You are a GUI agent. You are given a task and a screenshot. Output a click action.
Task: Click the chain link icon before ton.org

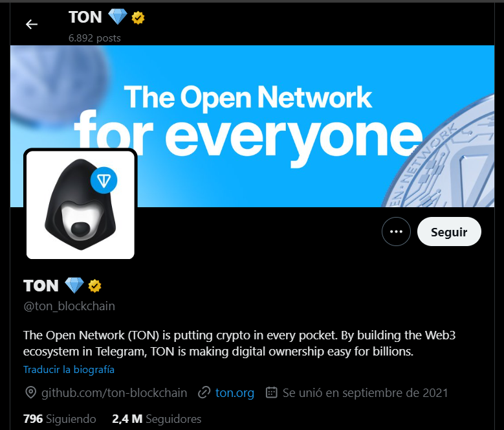(204, 392)
